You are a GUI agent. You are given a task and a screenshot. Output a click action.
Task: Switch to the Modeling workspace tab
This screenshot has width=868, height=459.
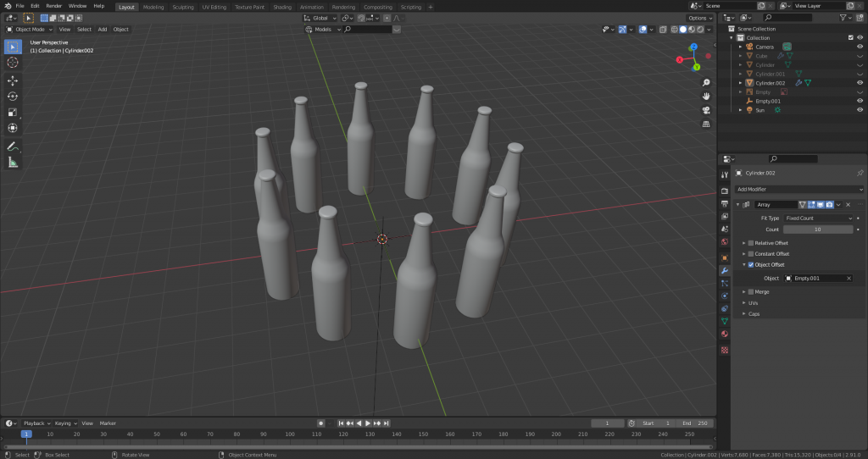(x=153, y=7)
